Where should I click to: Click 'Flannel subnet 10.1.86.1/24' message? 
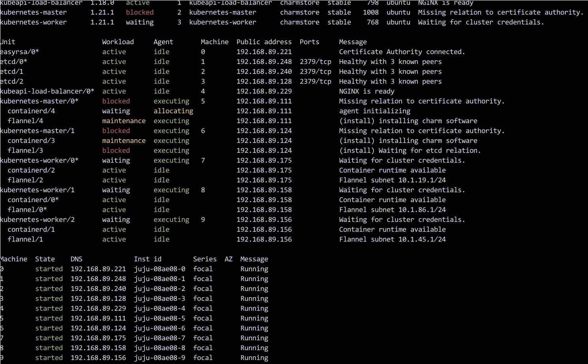[x=393, y=210]
